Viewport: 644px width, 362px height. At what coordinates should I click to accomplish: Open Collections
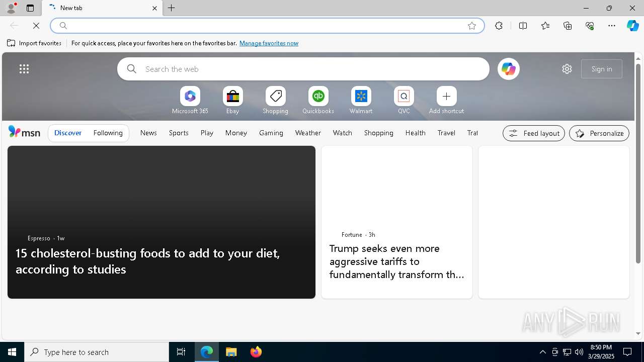[x=568, y=26]
